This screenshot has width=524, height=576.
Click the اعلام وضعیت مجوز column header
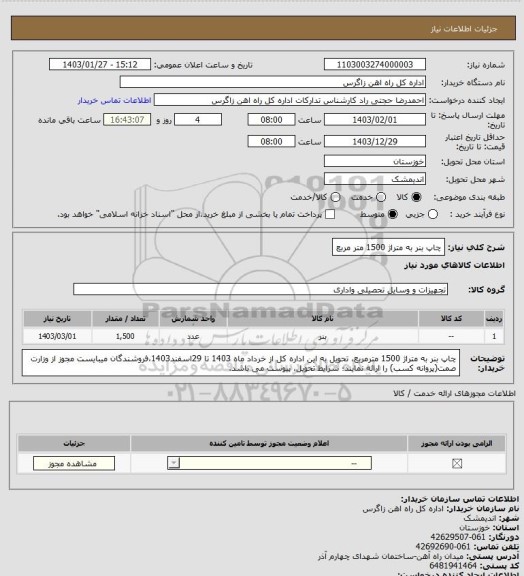[269, 443]
